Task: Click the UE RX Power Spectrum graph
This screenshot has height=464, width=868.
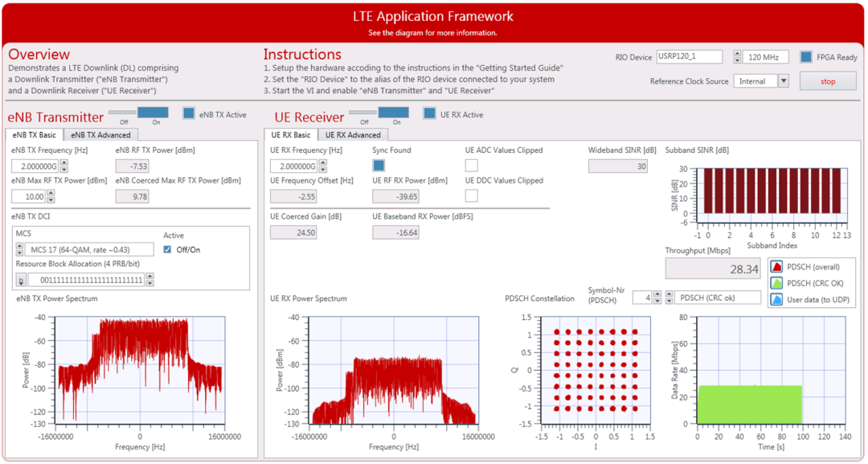Action: (x=394, y=371)
